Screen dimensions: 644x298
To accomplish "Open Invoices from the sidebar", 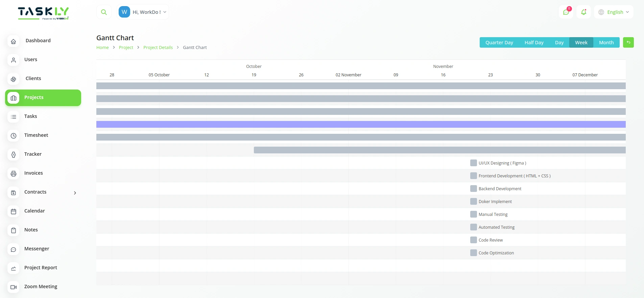I will 33,173.
